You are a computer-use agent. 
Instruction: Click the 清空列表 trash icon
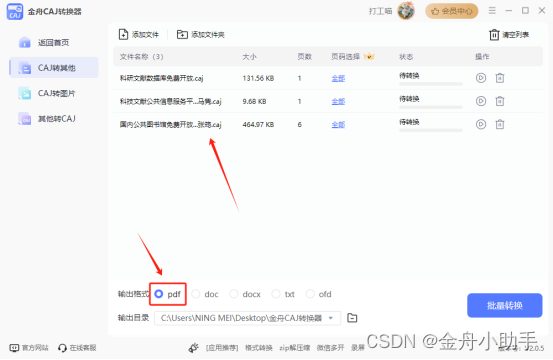pos(494,35)
